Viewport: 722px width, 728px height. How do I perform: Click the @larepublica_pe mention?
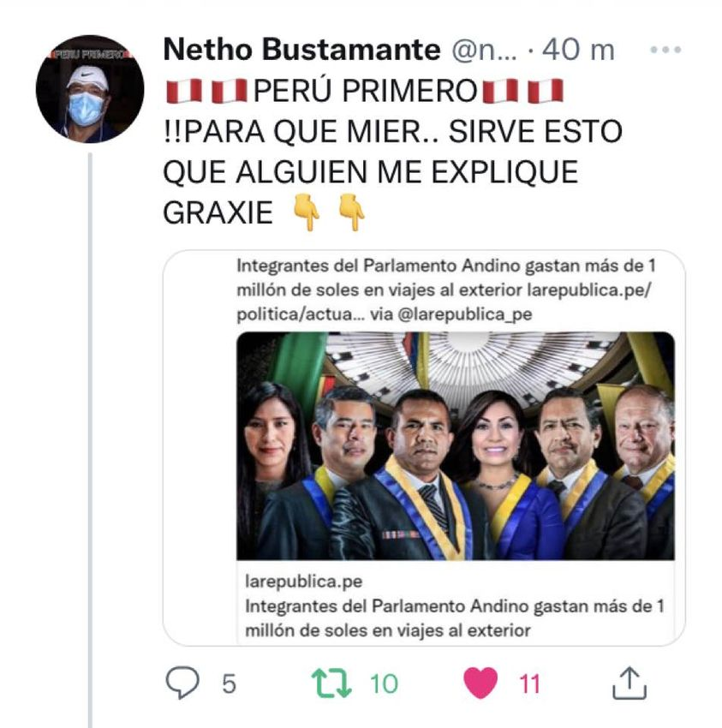click(465, 314)
